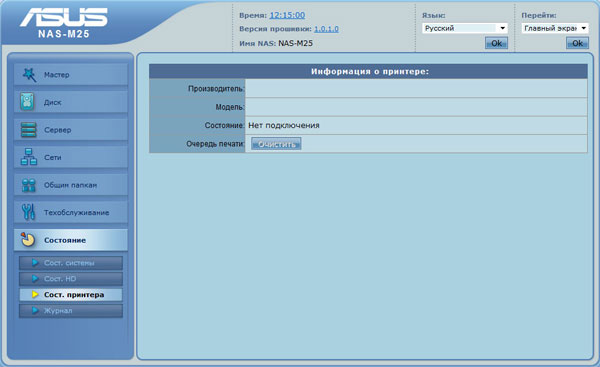This screenshot has height=367, width=600.
Task: Click the Сети network topology icon
Action: pos(29,157)
